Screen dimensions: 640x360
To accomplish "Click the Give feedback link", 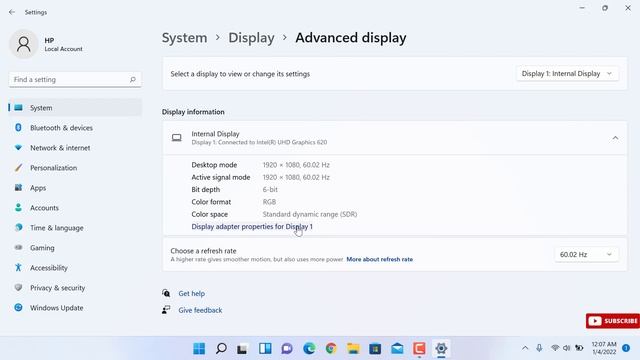I will click(200, 310).
